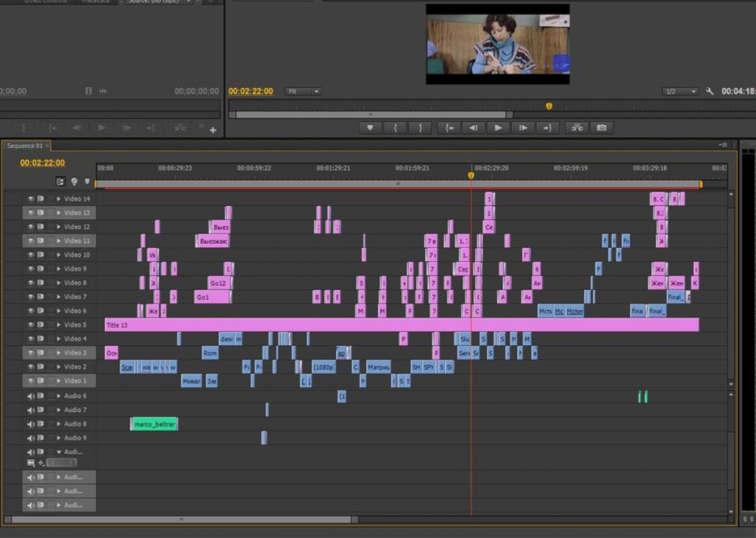
Task: Close the Sequence 01 tab
Action: coord(47,146)
